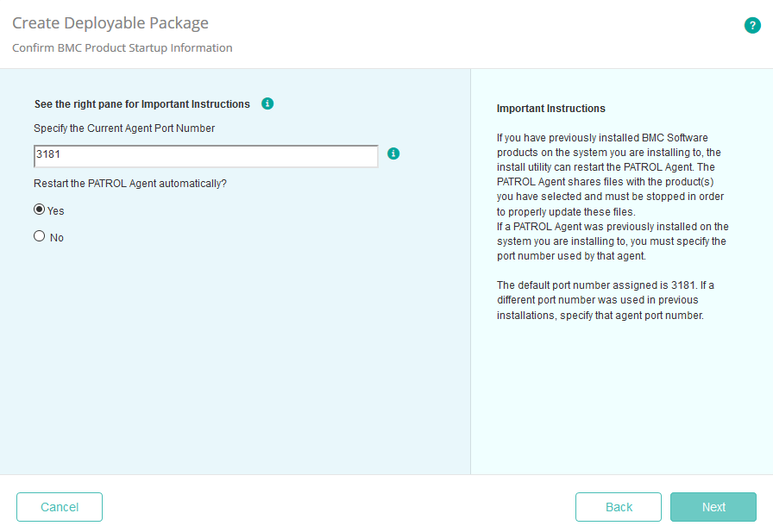Select Yes to restart PATROL Agent automatically
Viewport: 773px width, 532px height.
(39, 209)
